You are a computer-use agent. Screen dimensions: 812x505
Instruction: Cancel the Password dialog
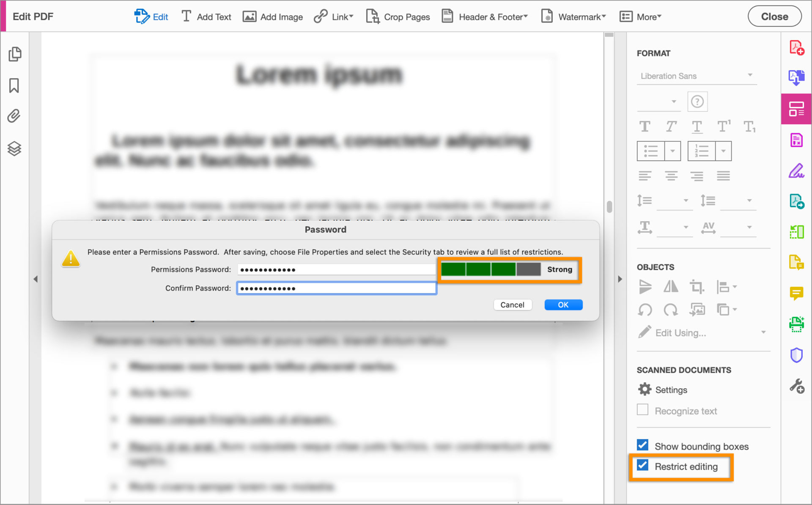click(x=513, y=305)
